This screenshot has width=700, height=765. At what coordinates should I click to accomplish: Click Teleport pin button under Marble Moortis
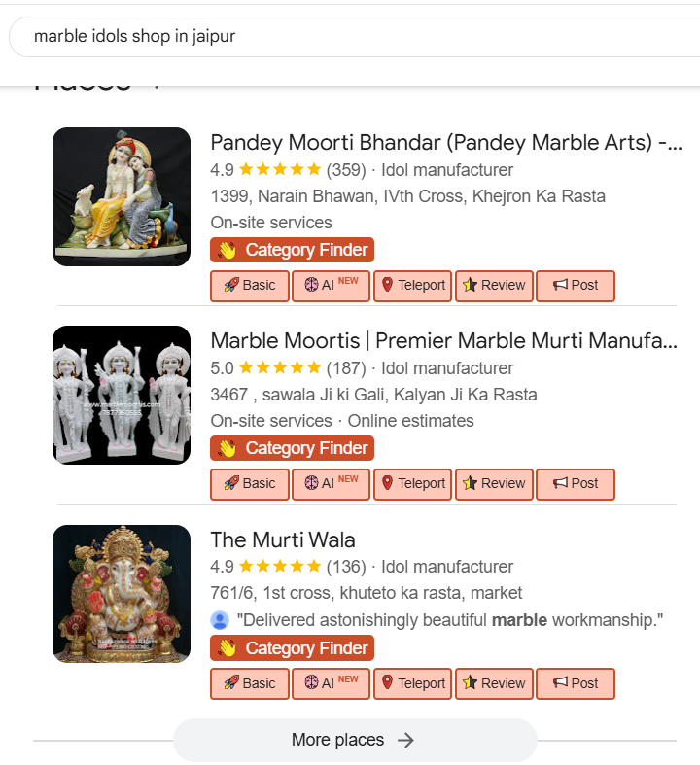tap(412, 484)
